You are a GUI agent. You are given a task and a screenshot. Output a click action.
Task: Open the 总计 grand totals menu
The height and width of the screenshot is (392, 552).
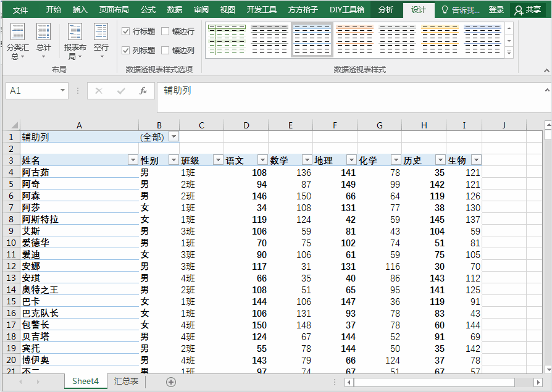pyautogui.click(x=44, y=41)
